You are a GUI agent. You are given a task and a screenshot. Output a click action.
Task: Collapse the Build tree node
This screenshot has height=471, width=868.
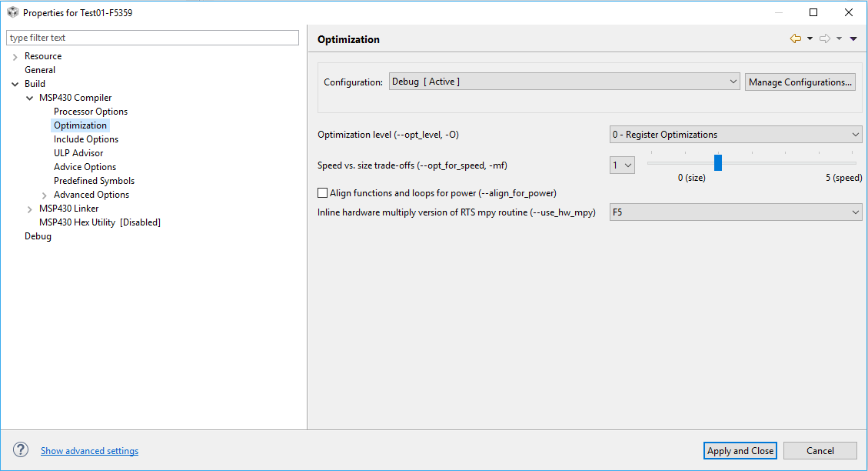(15, 84)
